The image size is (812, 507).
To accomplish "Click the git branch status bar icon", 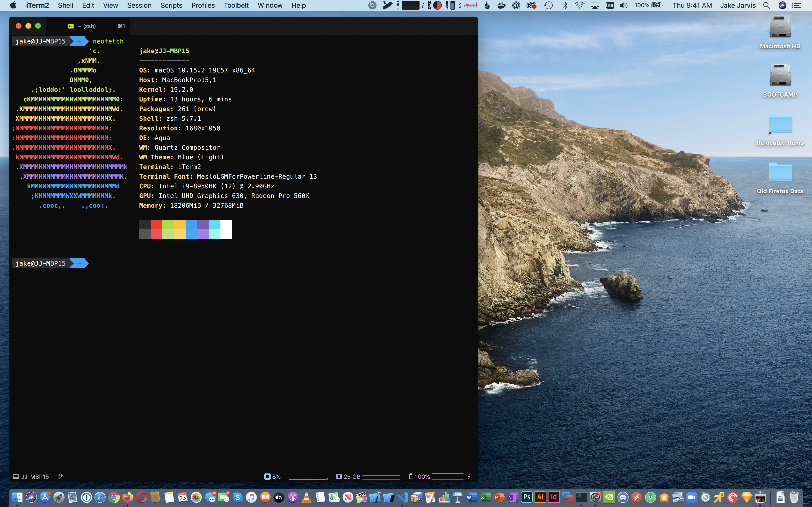I will [61, 476].
